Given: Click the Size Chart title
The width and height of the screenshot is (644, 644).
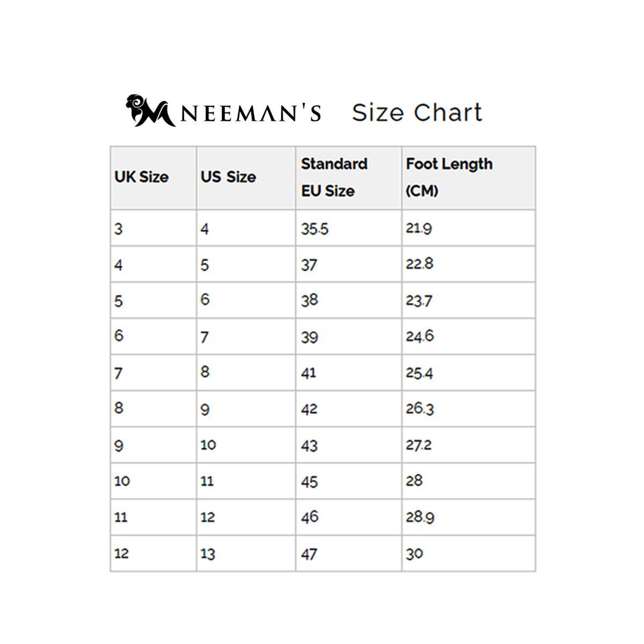Looking at the screenshot, I should point(417,113).
